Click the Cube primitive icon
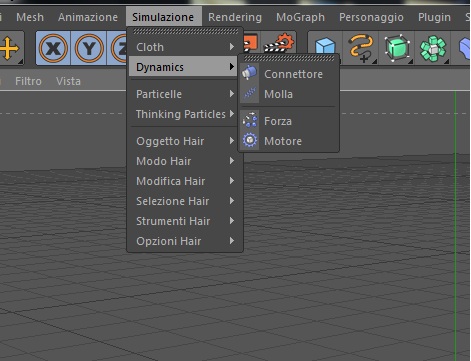This screenshot has width=471, height=361. tap(325, 46)
